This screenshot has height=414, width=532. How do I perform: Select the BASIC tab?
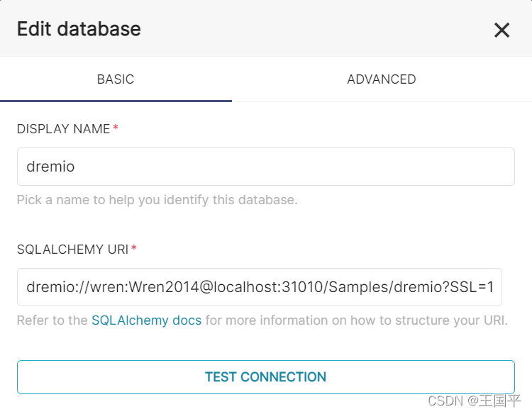coord(116,79)
